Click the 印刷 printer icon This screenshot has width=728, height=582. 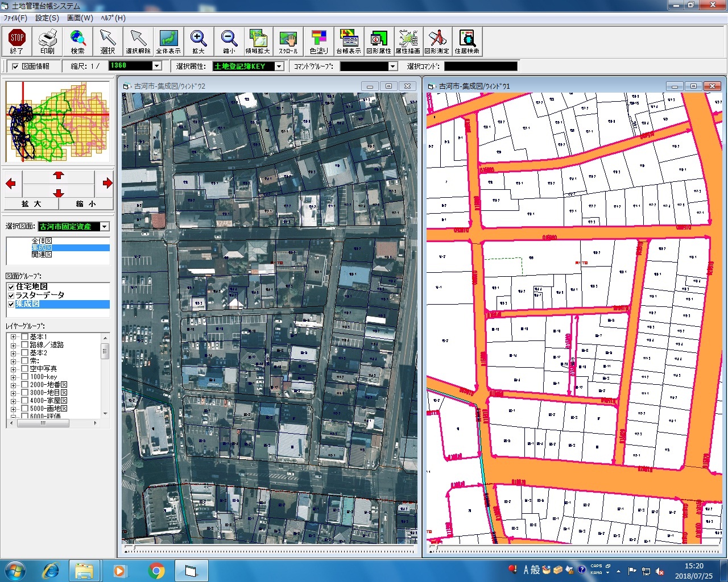[x=47, y=41]
